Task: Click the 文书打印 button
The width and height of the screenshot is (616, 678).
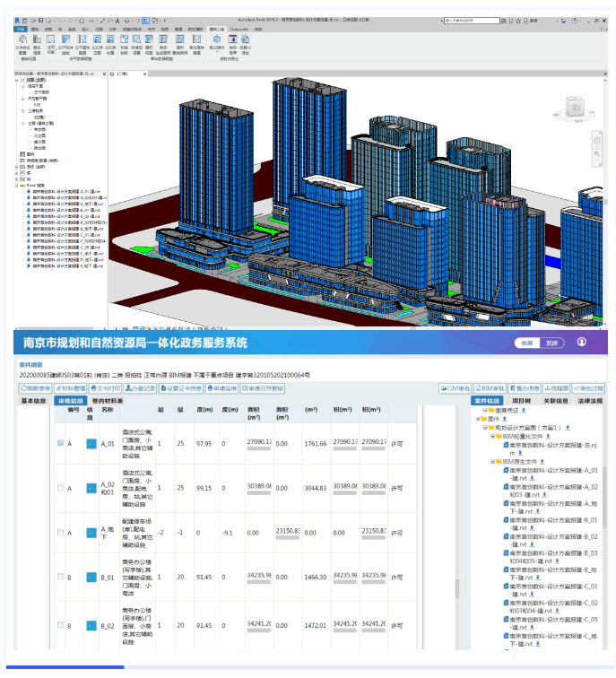Action: tap(105, 388)
